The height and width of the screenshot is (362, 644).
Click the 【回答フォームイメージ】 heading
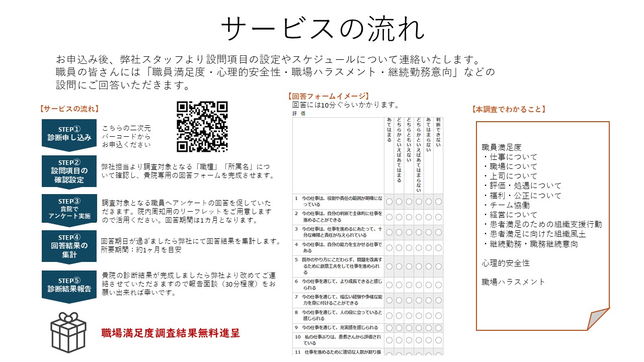coord(329,97)
